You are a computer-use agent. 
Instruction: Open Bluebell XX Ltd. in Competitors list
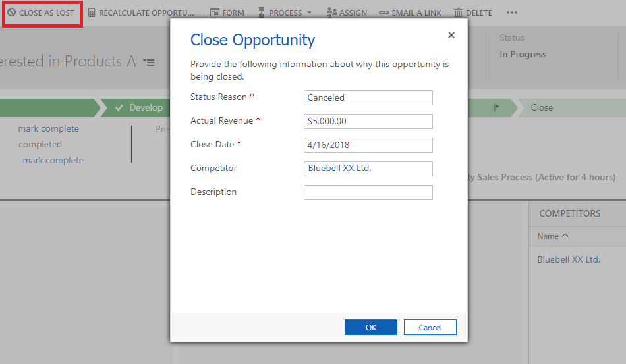569,259
